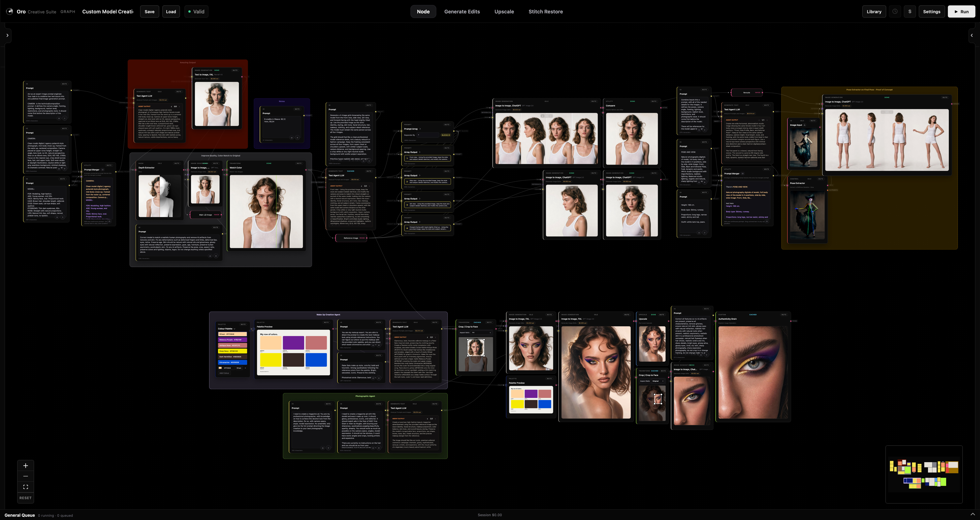Expand the General Queue panel chevron
This screenshot has height=520, width=980.
[973, 514]
